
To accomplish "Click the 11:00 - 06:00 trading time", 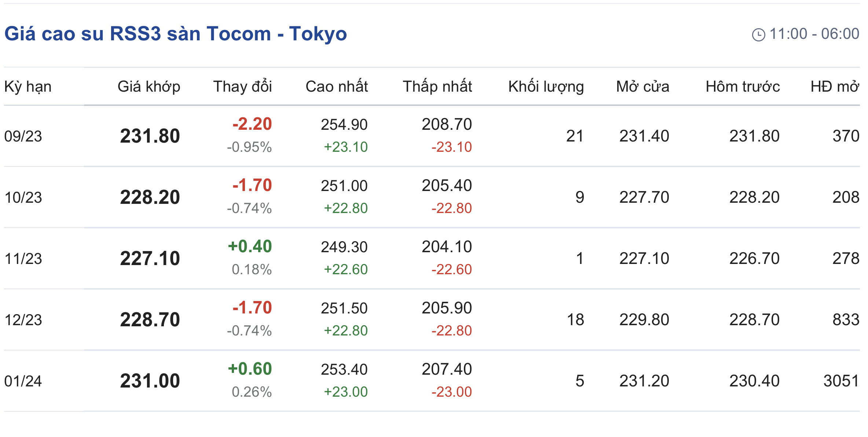I will [814, 34].
